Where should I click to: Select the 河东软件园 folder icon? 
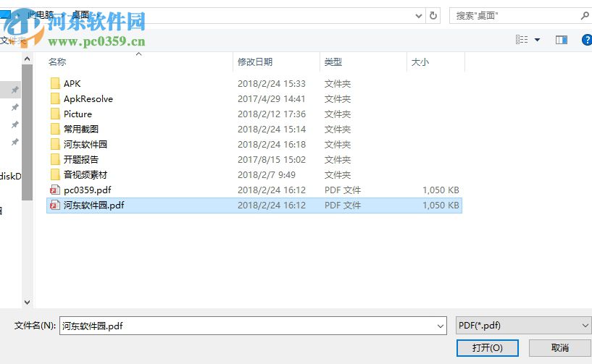coord(55,144)
